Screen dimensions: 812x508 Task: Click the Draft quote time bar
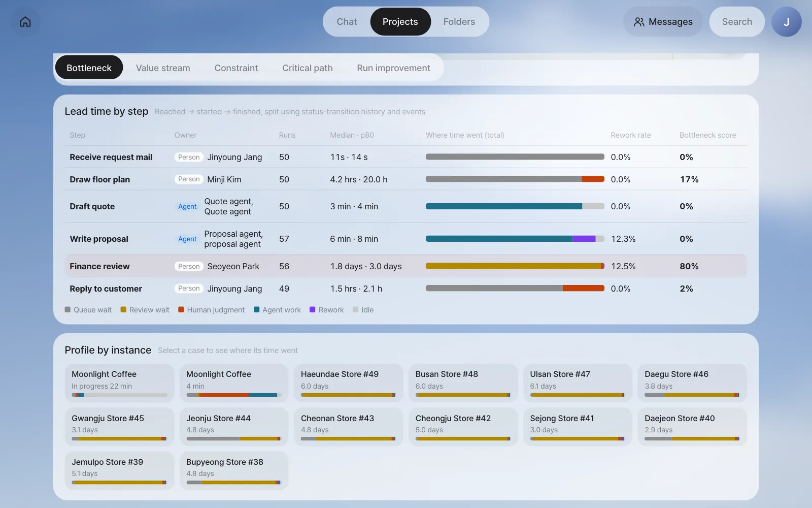pos(515,206)
